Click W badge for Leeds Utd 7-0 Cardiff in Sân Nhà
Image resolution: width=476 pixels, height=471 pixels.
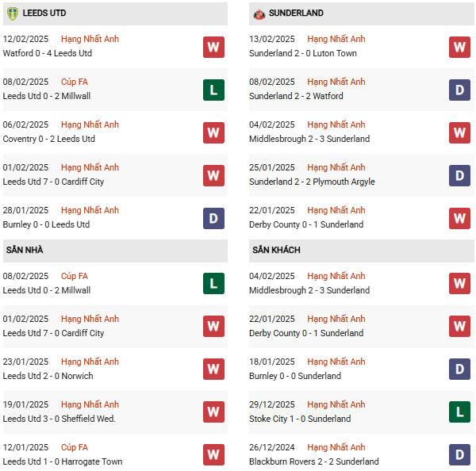click(x=213, y=326)
